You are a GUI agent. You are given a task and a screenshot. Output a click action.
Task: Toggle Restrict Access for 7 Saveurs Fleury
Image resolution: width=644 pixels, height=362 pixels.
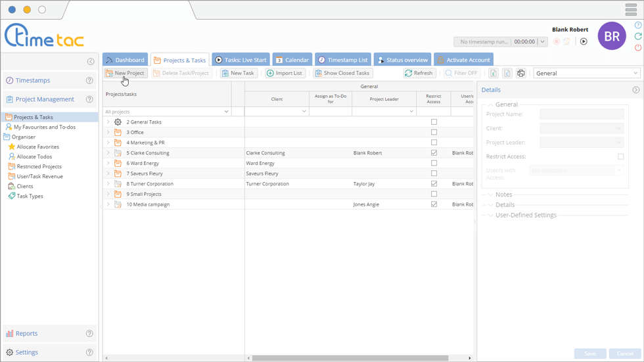[434, 173]
